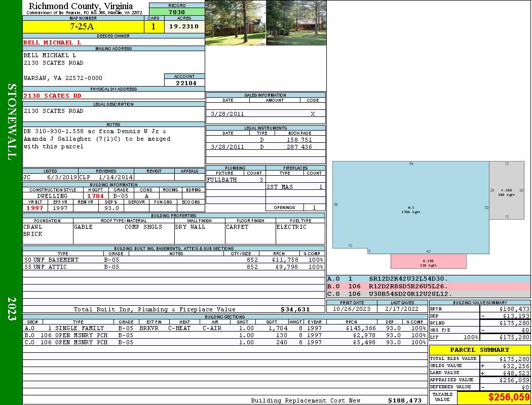
Task: Click LAND VALUE $48,523
Action: (516, 373)
